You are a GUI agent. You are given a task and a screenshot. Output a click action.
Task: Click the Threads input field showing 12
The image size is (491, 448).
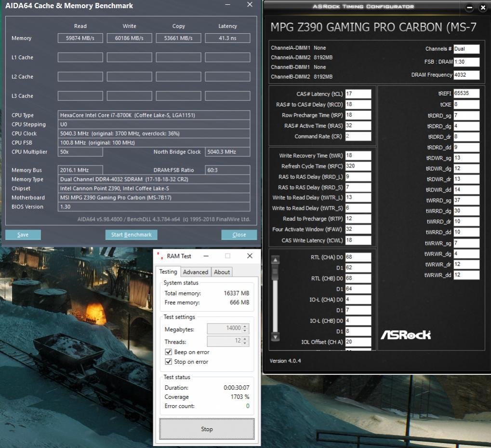click(x=225, y=341)
